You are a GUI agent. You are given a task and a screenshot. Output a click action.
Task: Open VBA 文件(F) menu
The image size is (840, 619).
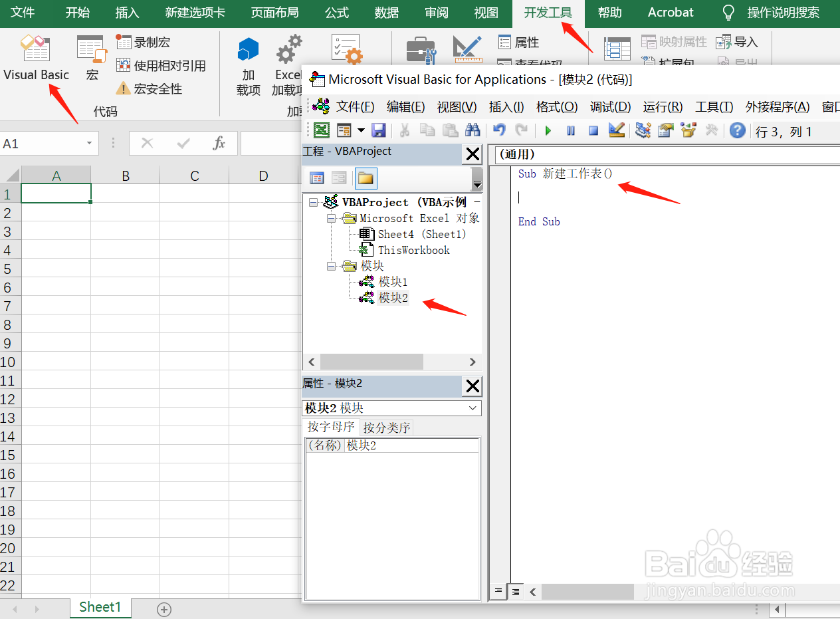[355, 107]
